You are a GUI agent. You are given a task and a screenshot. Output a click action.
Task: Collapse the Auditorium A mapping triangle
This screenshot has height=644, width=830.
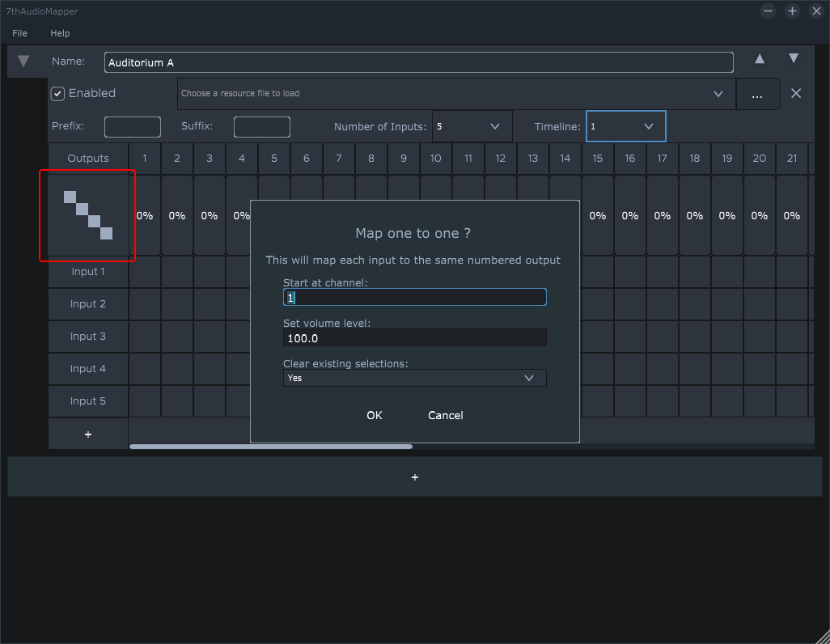coord(23,61)
